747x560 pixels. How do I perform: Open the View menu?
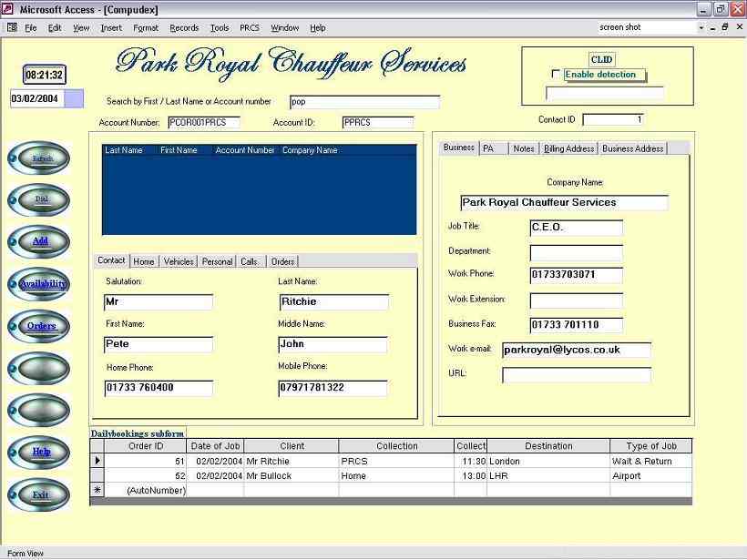pos(81,28)
